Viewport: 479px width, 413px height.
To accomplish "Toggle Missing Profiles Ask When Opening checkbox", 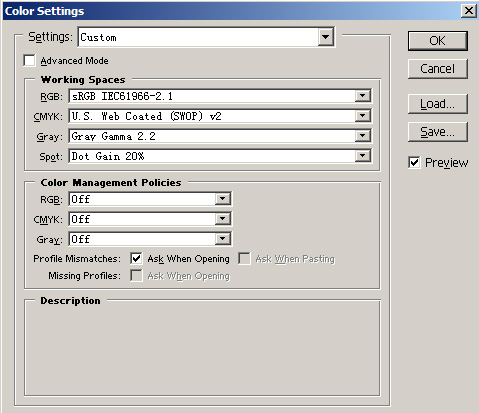I will click(136, 276).
